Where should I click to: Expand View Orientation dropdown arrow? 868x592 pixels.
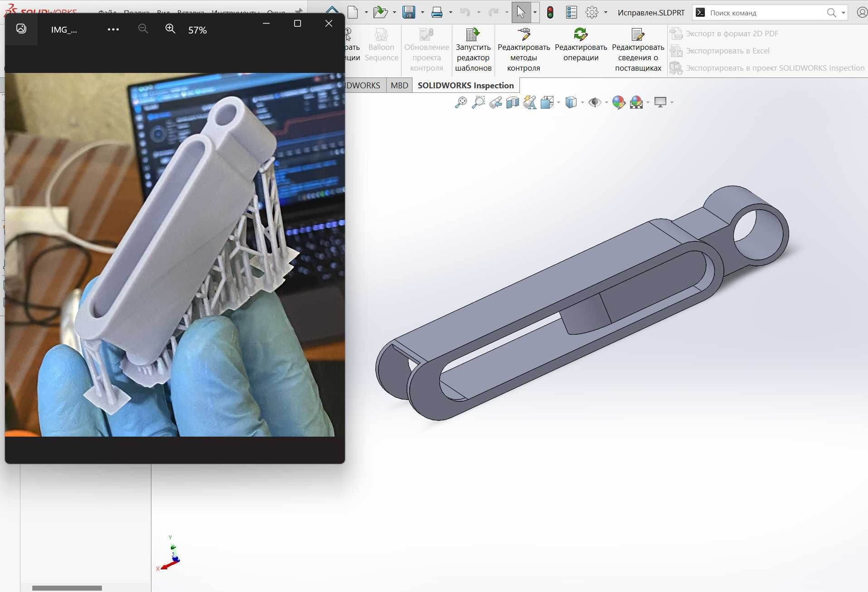pyautogui.click(x=558, y=102)
